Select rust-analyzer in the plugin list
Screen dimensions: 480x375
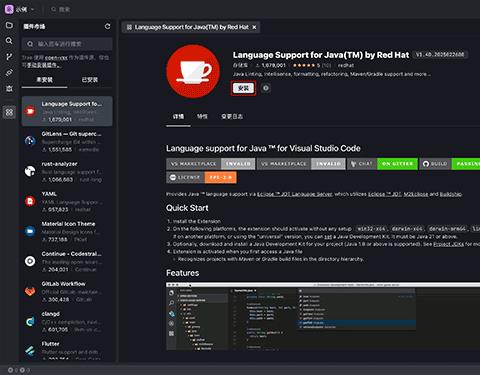(67, 171)
